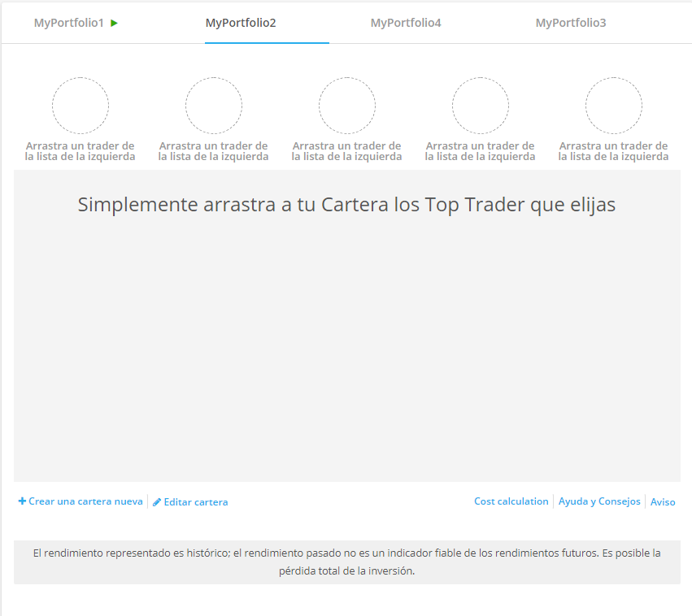Open the MyPortfolio1 tab
The image size is (692, 616).
pos(68,23)
